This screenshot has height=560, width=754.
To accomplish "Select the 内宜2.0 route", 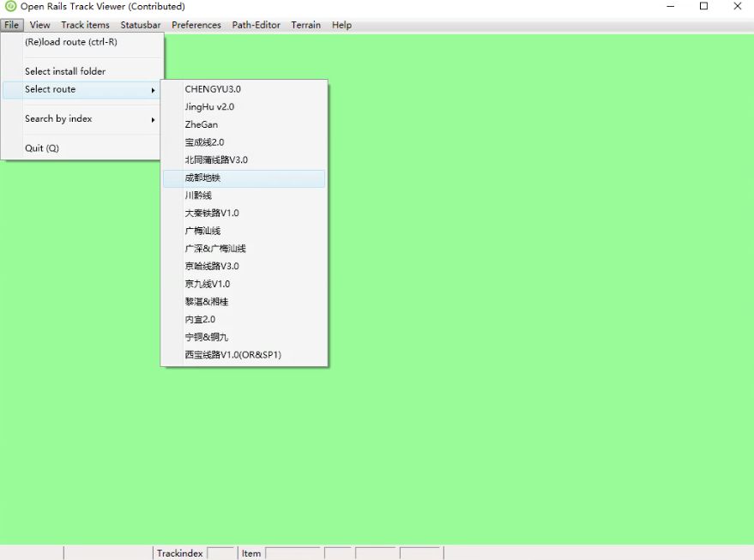I will click(x=200, y=319).
